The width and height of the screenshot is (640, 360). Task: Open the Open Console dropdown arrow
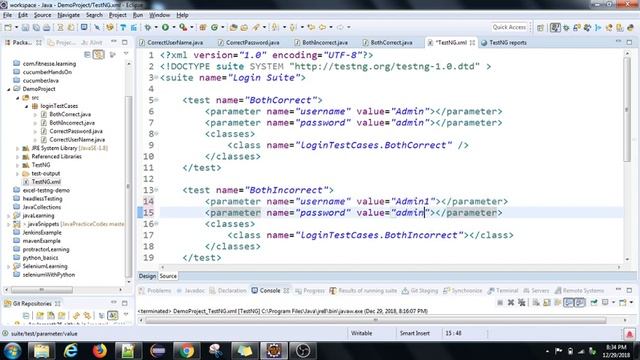point(631,302)
